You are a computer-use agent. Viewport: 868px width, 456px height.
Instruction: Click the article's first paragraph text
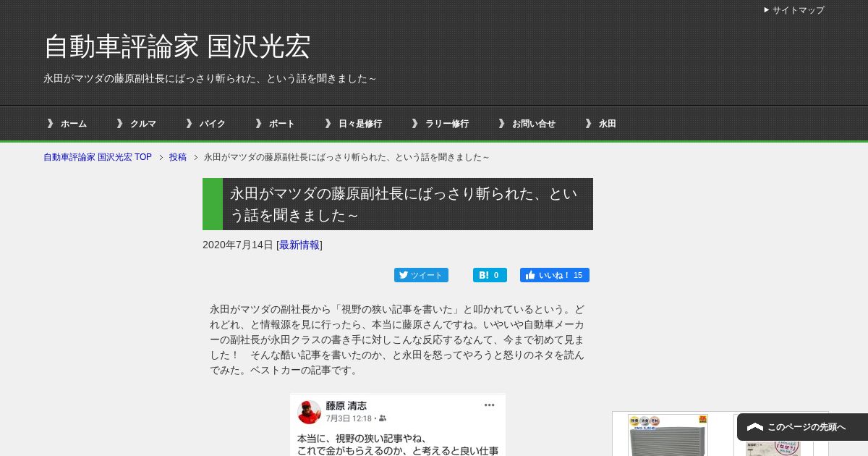398,339
